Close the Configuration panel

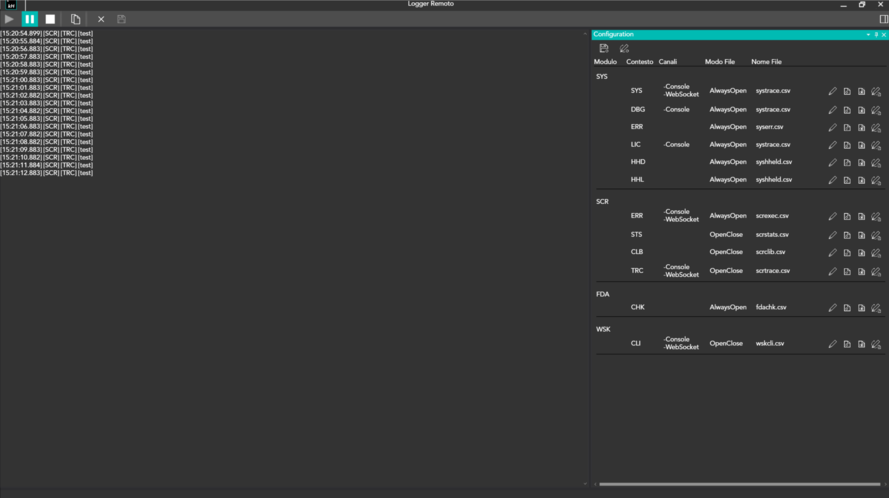click(x=884, y=35)
